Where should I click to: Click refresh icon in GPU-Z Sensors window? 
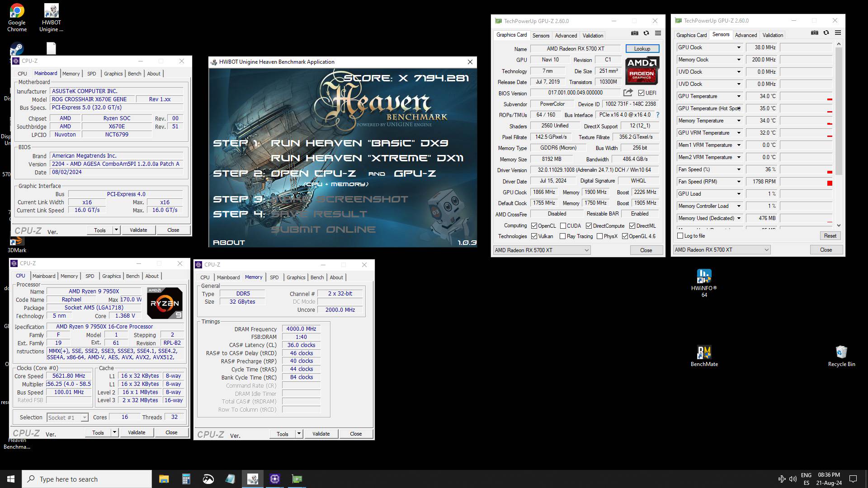click(826, 33)
